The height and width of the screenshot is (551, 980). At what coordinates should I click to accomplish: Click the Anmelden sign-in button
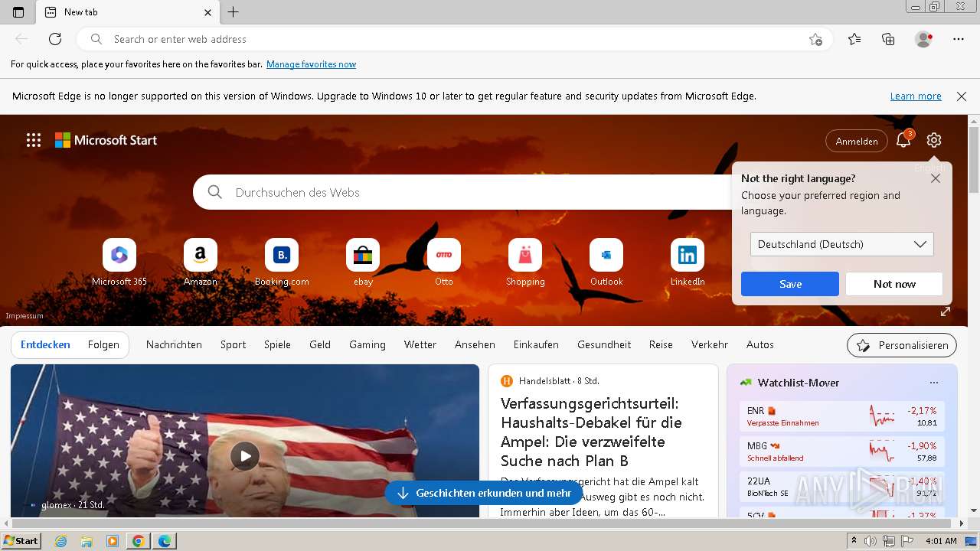[857, 141]
